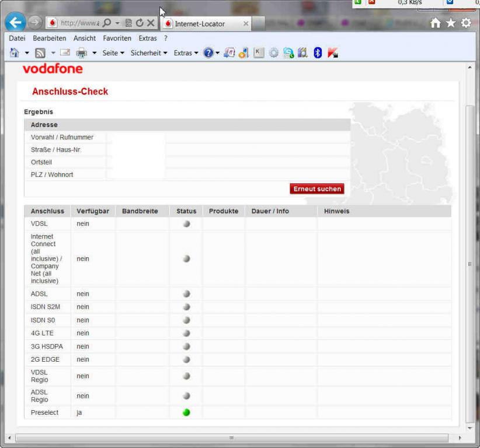Screen dimensions: 480x448
Task: Click the red Kaspersky K toolbar icon
Action: point(332,52)
